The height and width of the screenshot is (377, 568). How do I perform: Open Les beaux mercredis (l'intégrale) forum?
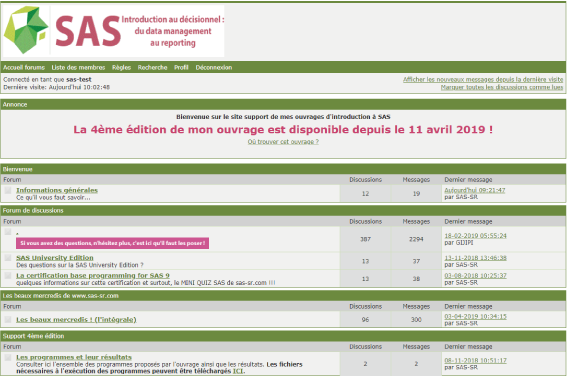[76, 319]
